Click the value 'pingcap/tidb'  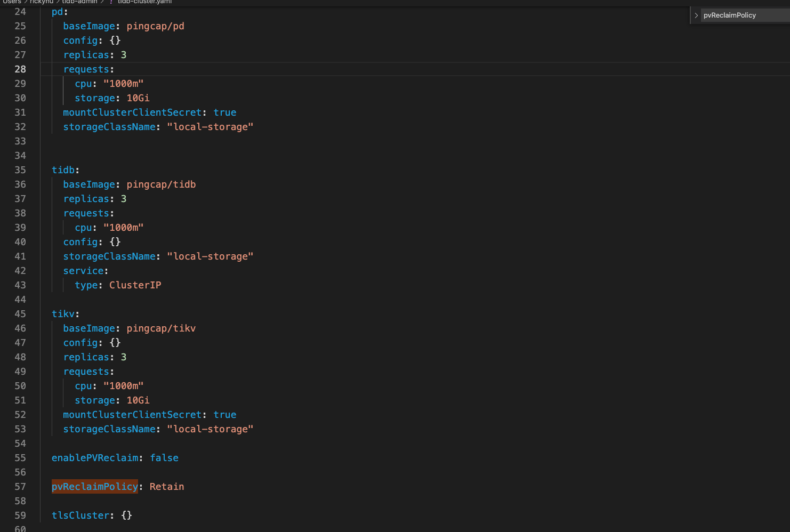pos(162,184)
